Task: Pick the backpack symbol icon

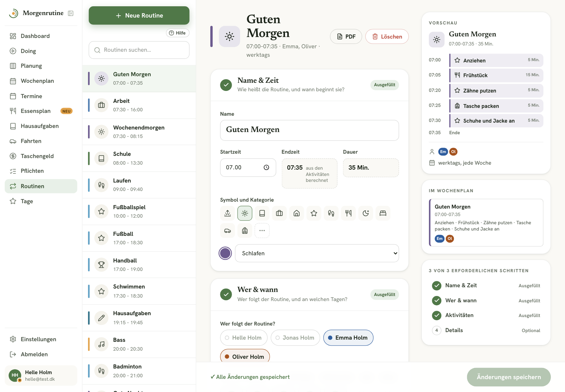Action: (x=245, y=231)
